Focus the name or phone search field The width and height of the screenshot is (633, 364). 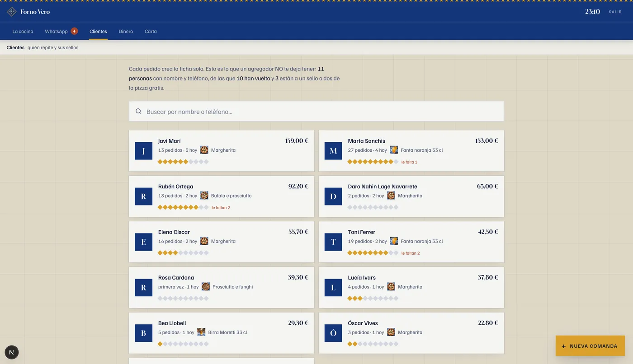tap(316, 111)
